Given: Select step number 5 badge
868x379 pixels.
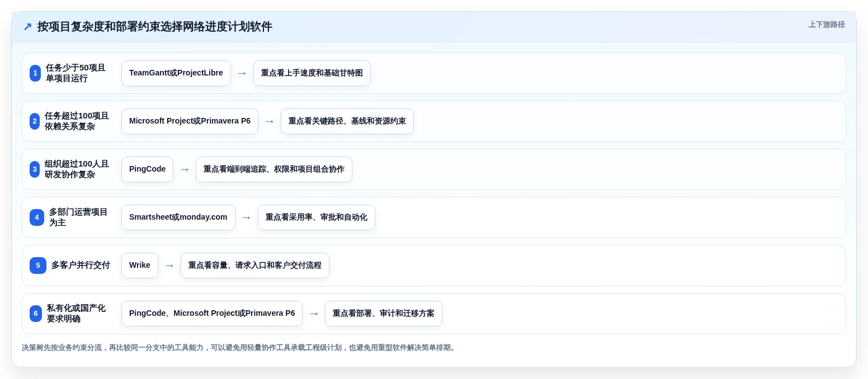Looking at the screenshot, I should [x=38, y=266].
